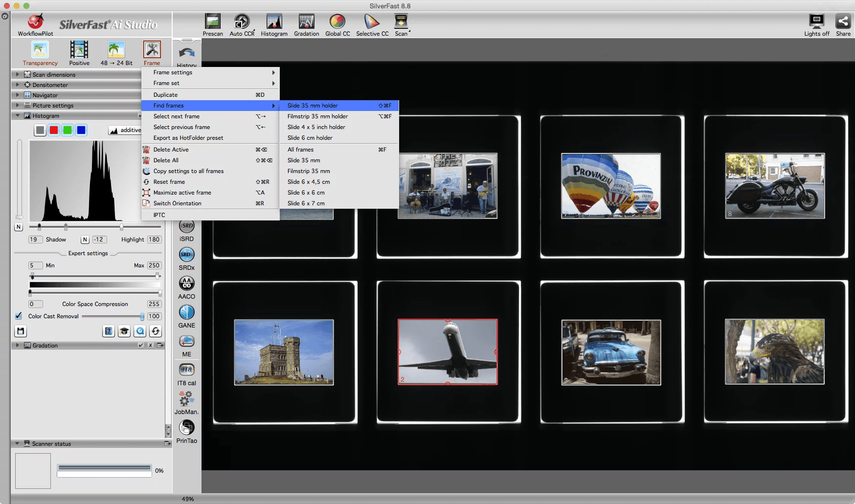
Task: Open the JobManager panel
Action: tap(186, 401)
